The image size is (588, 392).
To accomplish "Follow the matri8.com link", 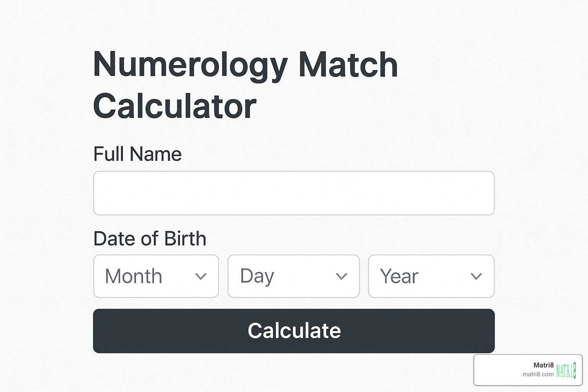I will pos(538,374).
